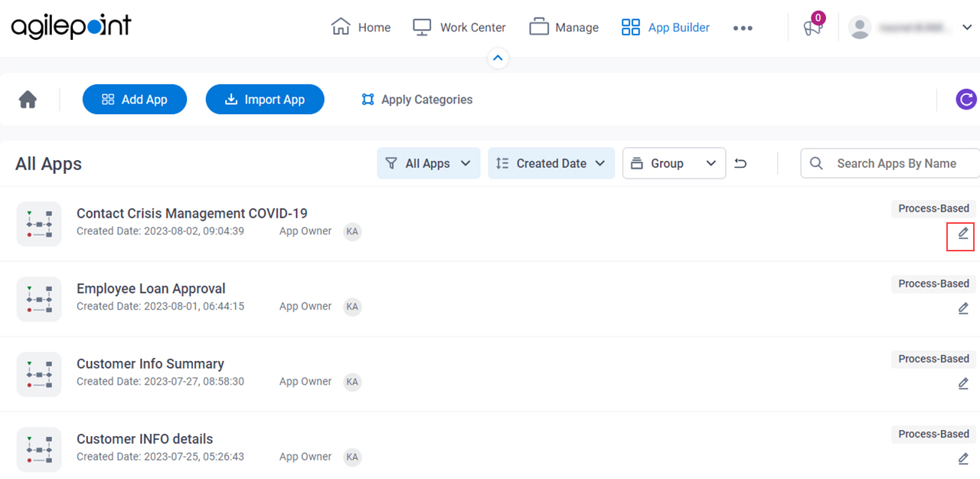Click the Employee Loan Approval process icon
Viewport: 980px width, 479px height.
(x=39, y=299)
